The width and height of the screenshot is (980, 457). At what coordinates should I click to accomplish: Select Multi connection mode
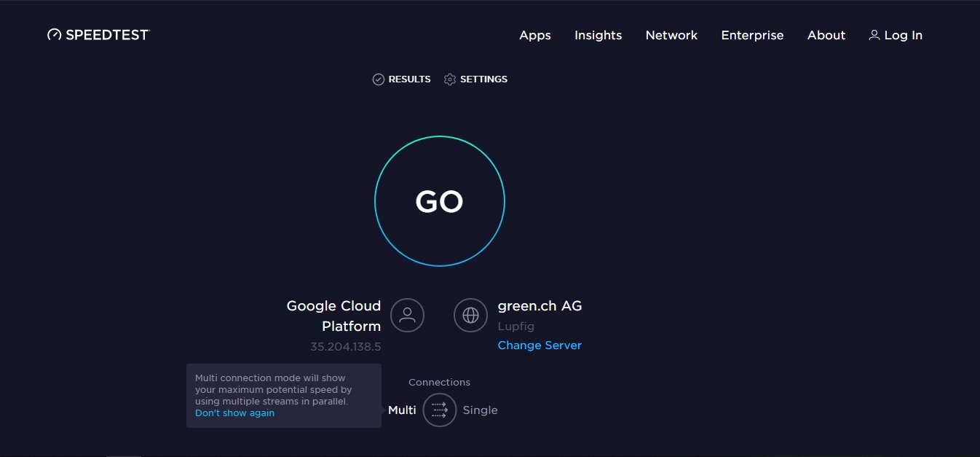402,410
